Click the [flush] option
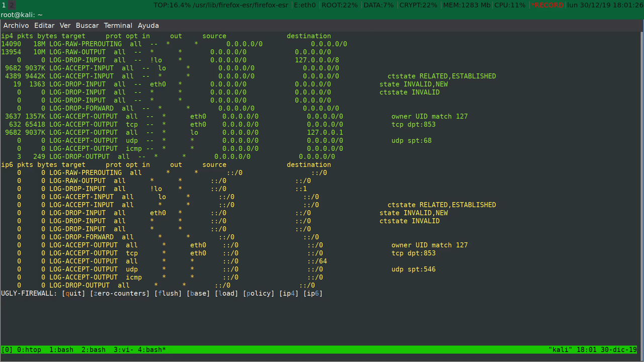This screenshot has width=644, height=362. click(168, 293)
